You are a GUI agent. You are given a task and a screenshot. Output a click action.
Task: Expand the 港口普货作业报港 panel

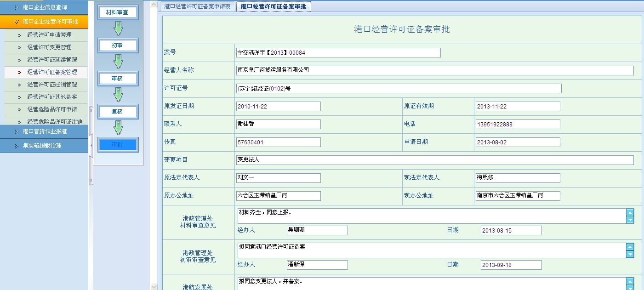(x=44, y=131)
